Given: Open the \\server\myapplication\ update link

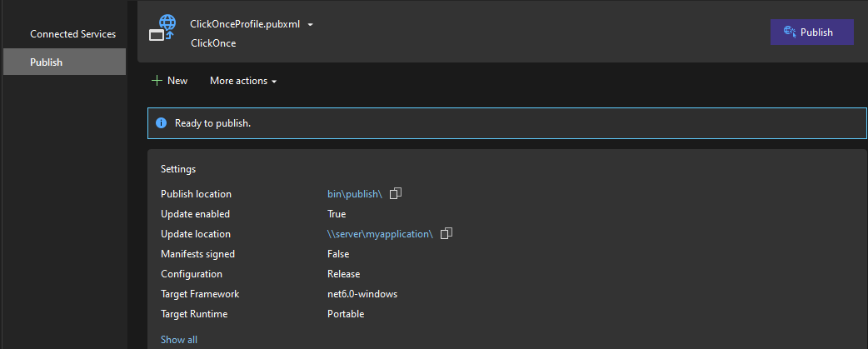Looking at the screenshot, I should (x=380, y=234).
